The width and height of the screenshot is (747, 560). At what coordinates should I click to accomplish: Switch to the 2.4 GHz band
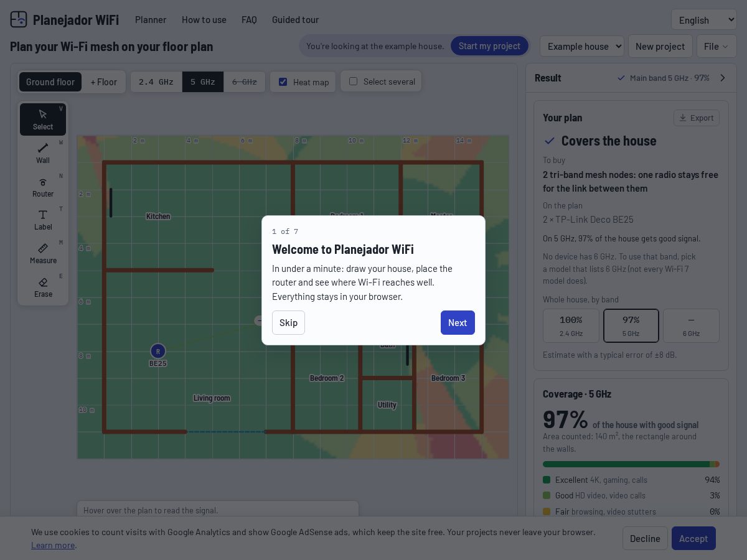(x=156, y=82)
